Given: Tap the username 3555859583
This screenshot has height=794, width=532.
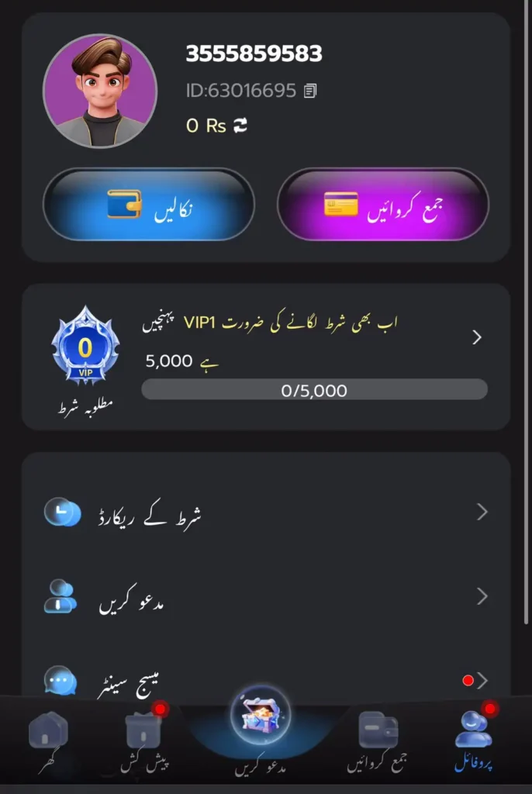Looking at the screenshot, I should coord(254,54).
